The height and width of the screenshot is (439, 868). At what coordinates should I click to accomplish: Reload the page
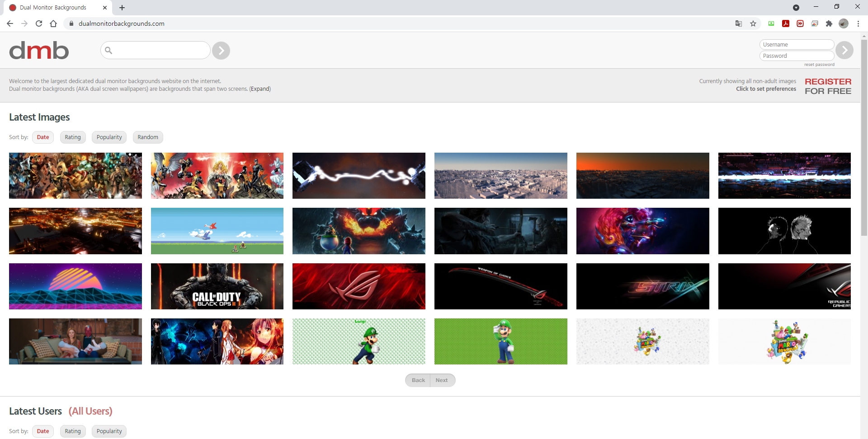39,23
